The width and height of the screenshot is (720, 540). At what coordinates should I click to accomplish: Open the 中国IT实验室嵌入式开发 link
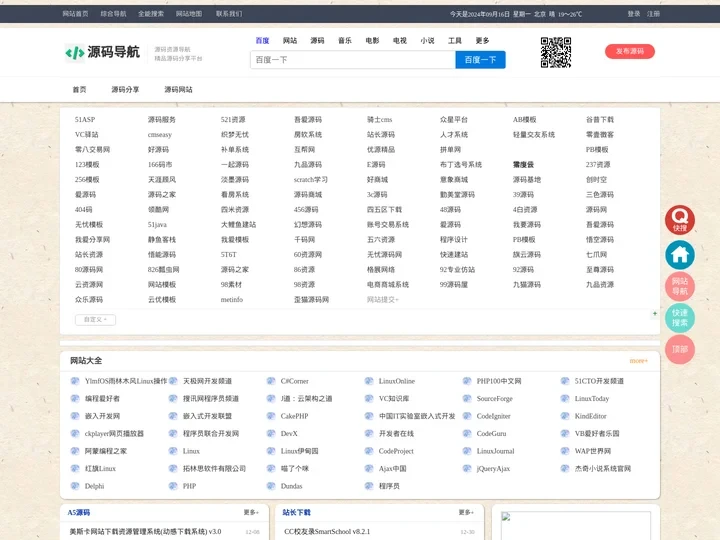(417, 416)
